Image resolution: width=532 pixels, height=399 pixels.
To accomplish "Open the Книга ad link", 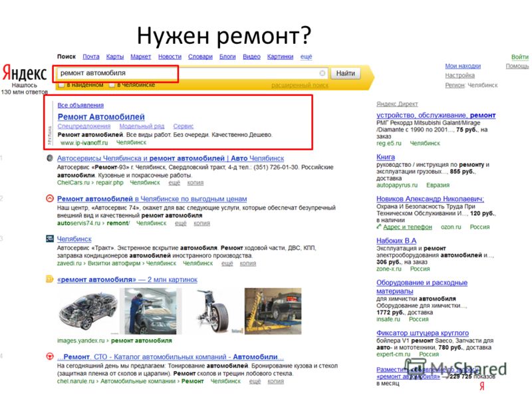I will point(386,157).
